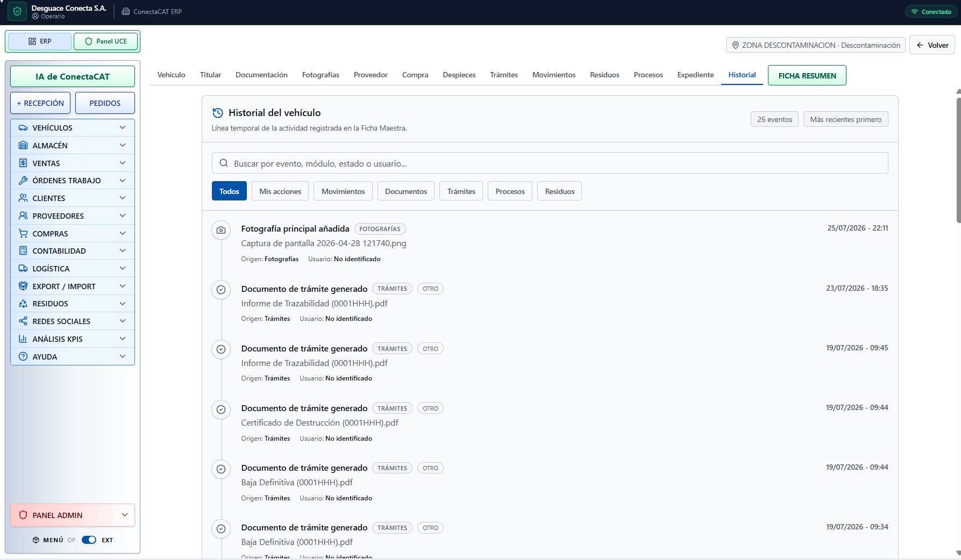Viewport: 961px width, 560px height.
Task: Filter history by Movimientos chip
Action: point(343,191)
